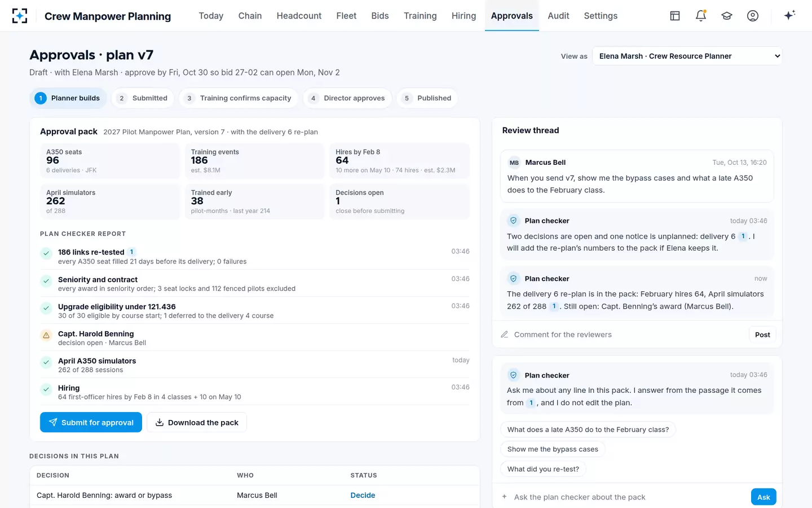Click the Ask the plan checker field
The width and height of the screenshot is (812, 508).
[x=629, y=497]
